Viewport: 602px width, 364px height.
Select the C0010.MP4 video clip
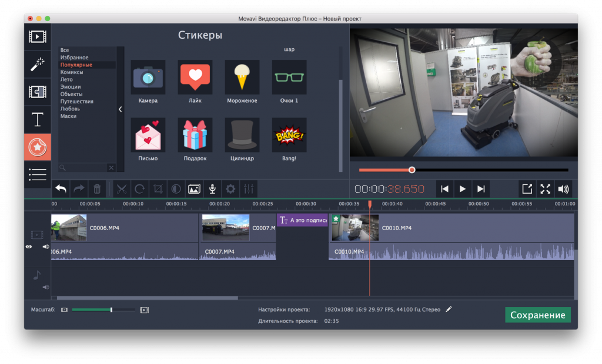451,228
